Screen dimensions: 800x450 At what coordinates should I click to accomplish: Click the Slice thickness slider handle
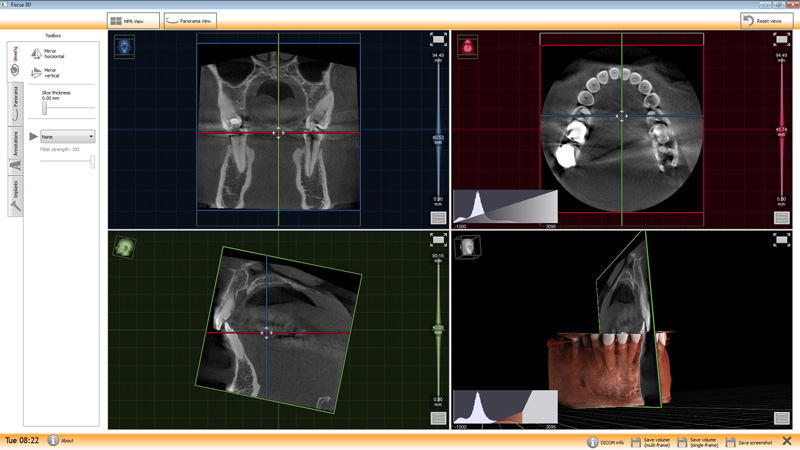point(44,108)
